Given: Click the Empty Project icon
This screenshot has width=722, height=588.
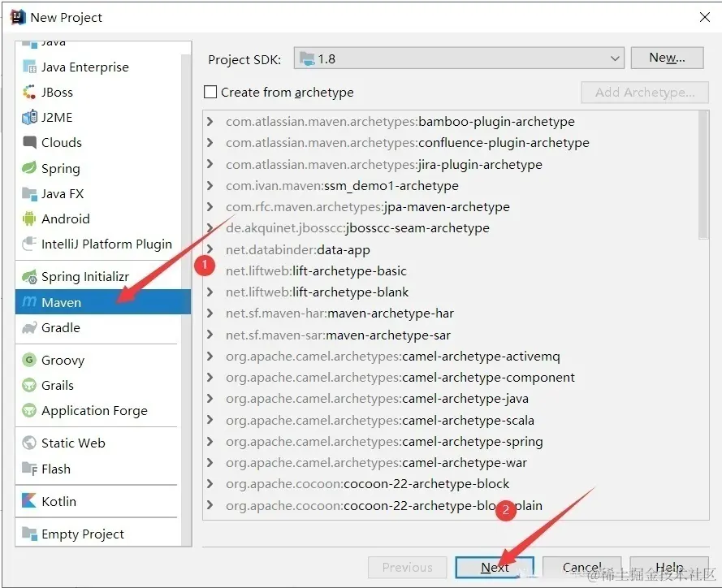Looking at the screenshot, I should click(29, 534).
